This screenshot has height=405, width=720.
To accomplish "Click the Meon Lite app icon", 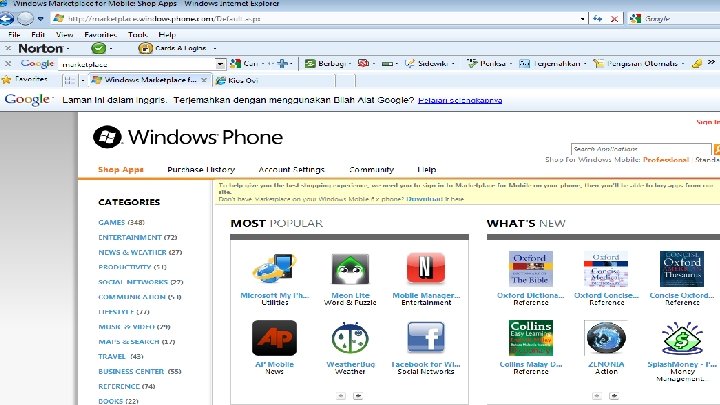I will click(x=350, y=269).
